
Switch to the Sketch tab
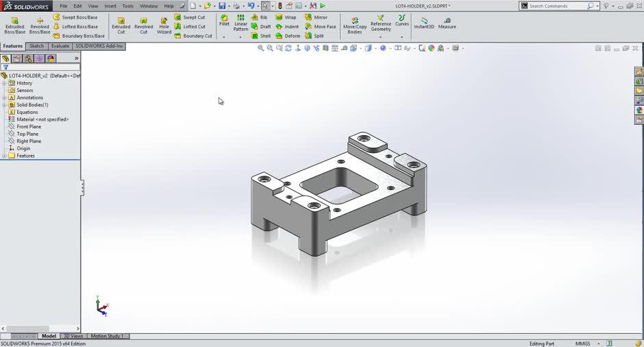(36, 46)
